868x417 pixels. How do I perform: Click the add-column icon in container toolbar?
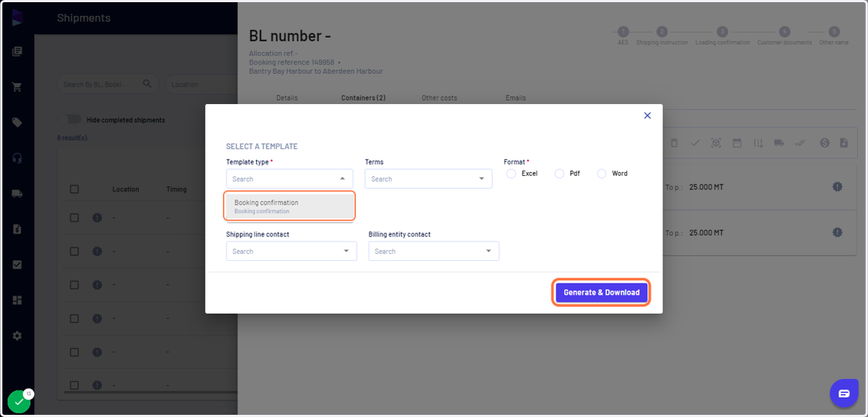(758, 143)
